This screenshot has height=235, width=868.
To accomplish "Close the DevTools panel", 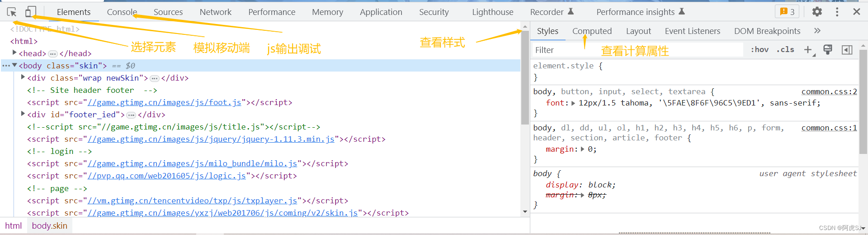I will tap(856, 12).
